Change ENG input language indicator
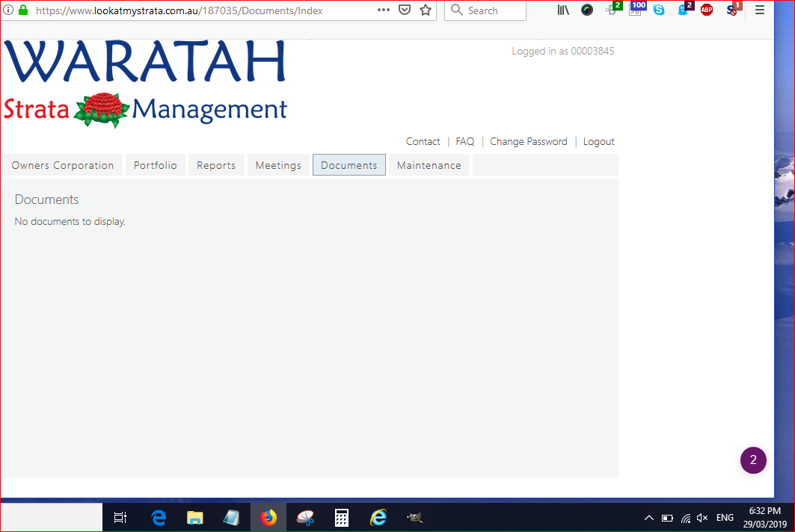The width and height of the screenshot is (795, 532). pyautogui.click(x=725, y=518)
